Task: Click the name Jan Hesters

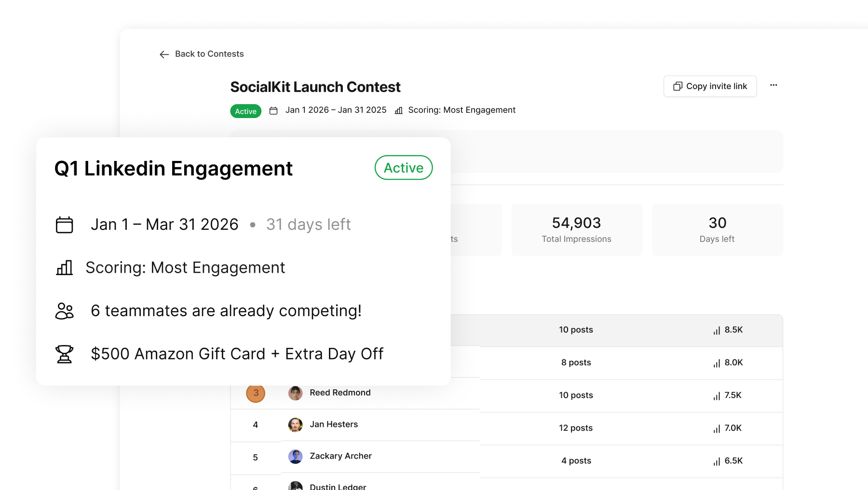Action: [334, 424]
